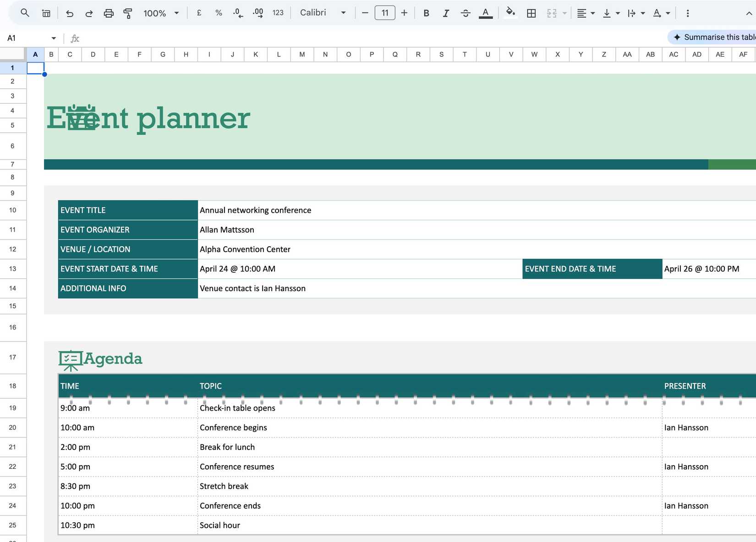Select the paint format tool
Viewport: 756px width, 542px height.
pyautogui.click(x=128, y=13)
